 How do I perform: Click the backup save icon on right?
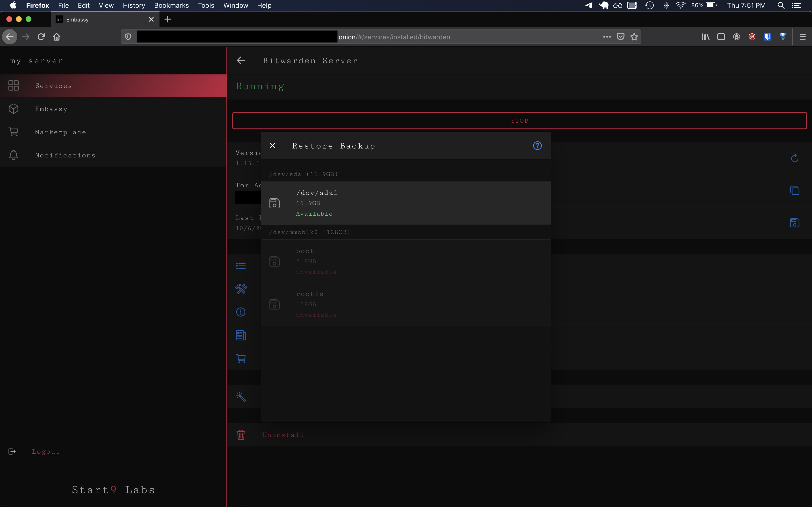point(794,223)
